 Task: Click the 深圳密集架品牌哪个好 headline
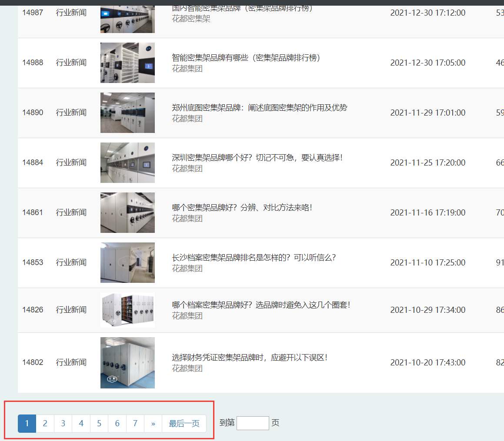257,158
